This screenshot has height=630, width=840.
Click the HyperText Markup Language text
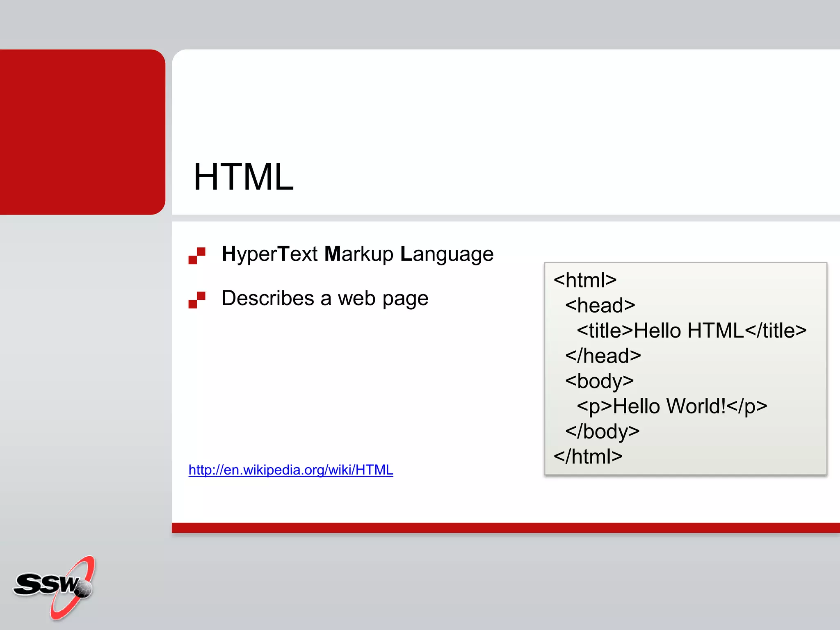pos(357,254)
